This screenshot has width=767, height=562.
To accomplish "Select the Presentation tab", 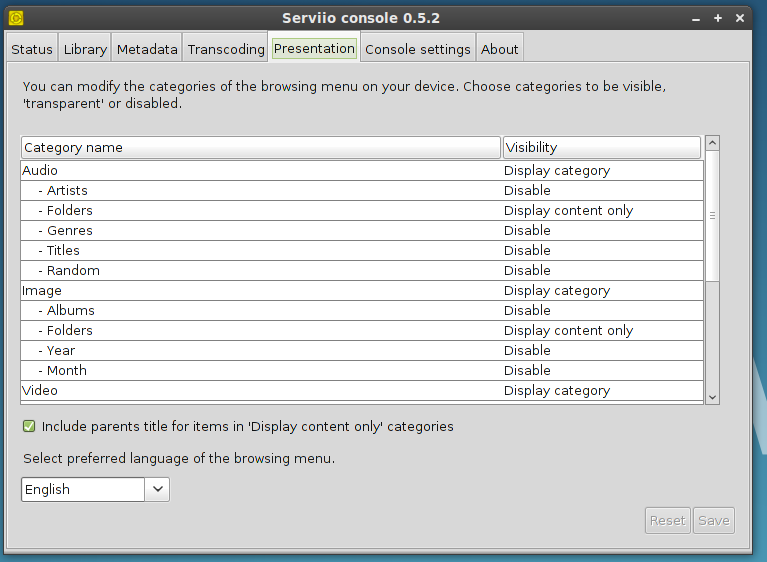I will [314, 48].
